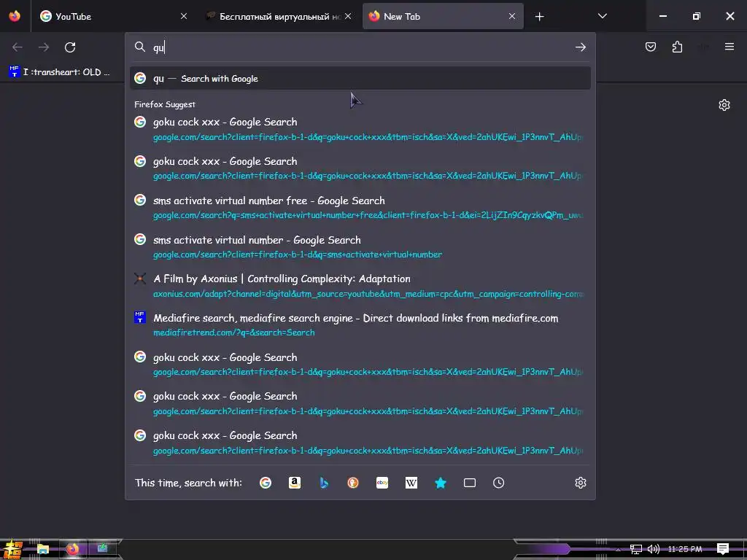This screenshot has height=560, width=747.
Task: Click the Firefox View icon
Action: pos(15,16)
